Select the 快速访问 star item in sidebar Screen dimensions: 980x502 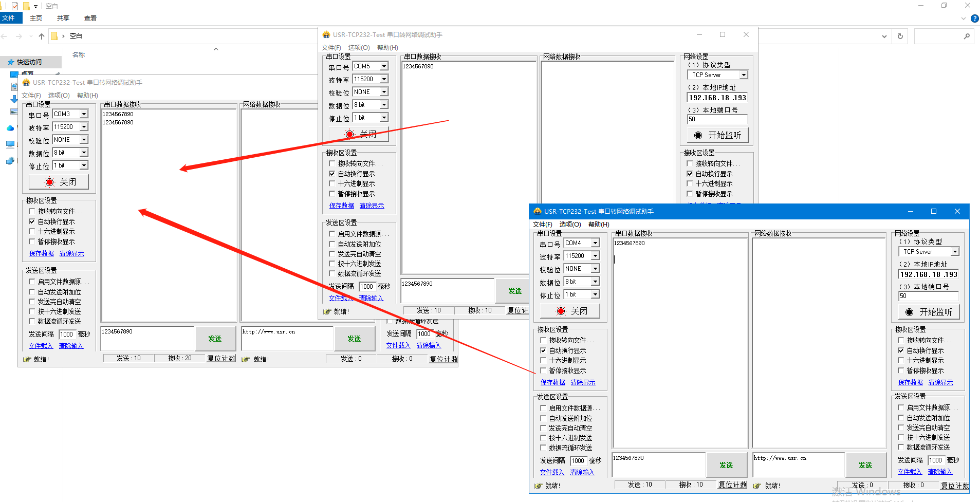point(29,62)
